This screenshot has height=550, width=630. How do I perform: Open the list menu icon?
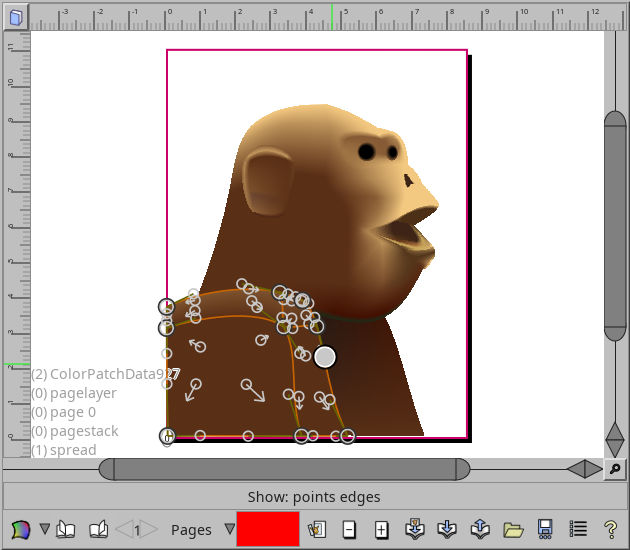pos(578,529)
